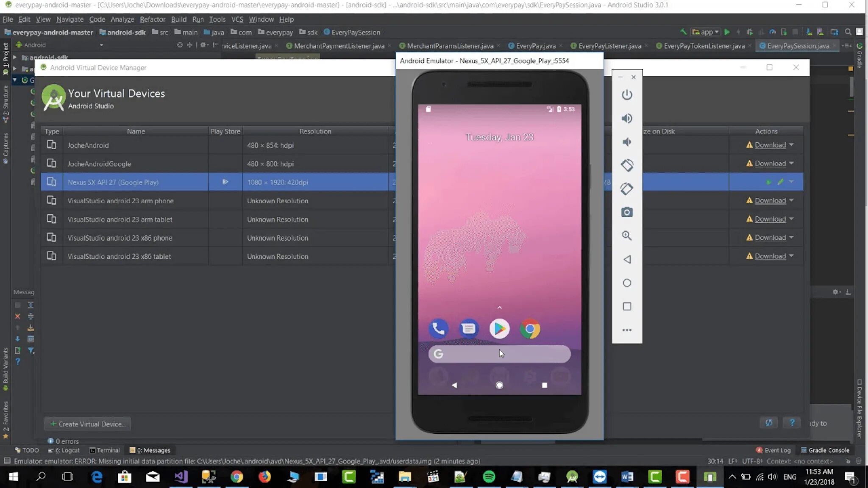The width and height of the screenshot is (868, 488).
Task: Click the emulator volume up icon
Action: [626, 118]
